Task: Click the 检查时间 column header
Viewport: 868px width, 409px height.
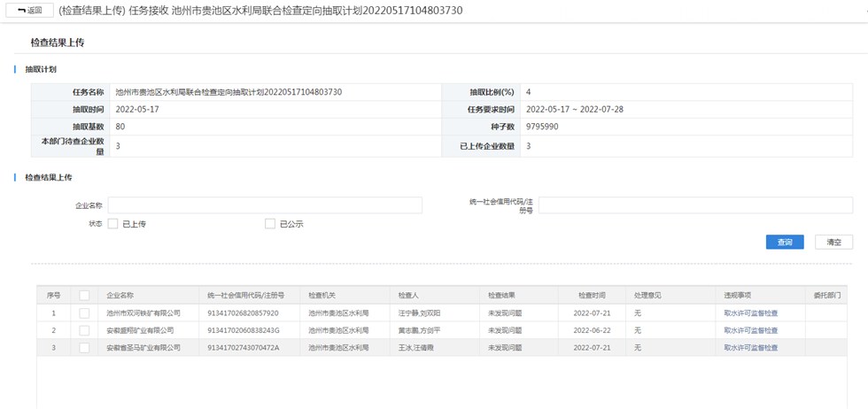Action: [x=592, y=295]
